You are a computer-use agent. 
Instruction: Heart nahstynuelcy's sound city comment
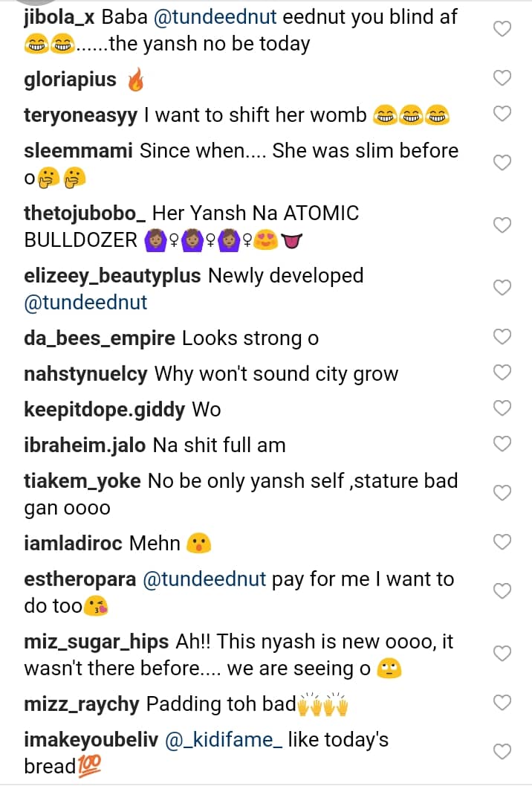point(503,373)
